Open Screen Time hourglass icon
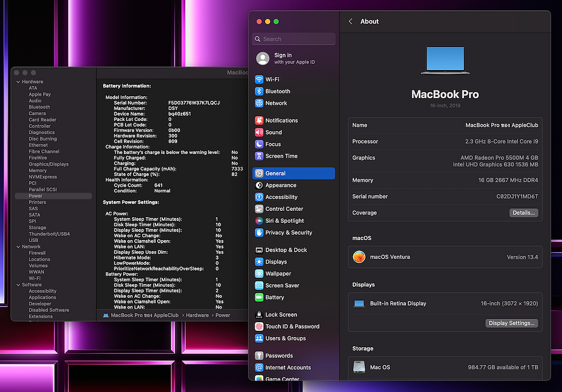 coord(259,156)
